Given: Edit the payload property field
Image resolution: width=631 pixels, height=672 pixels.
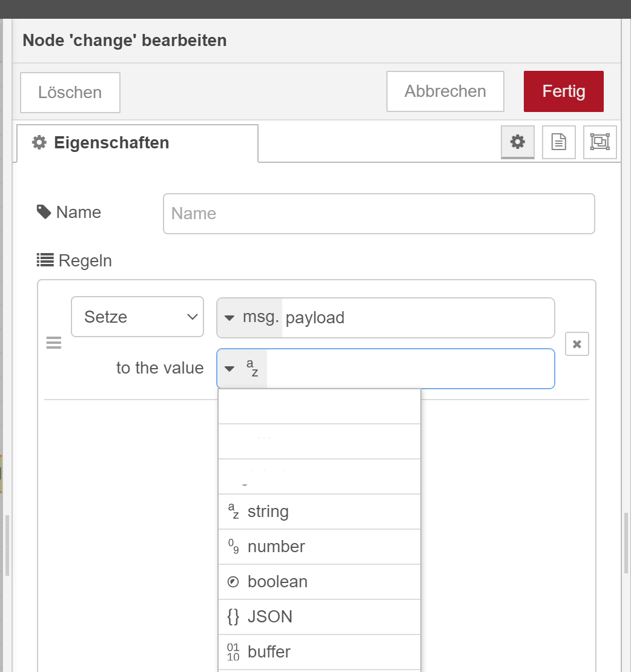Looking at the screenshot, I should pos(418,318).
